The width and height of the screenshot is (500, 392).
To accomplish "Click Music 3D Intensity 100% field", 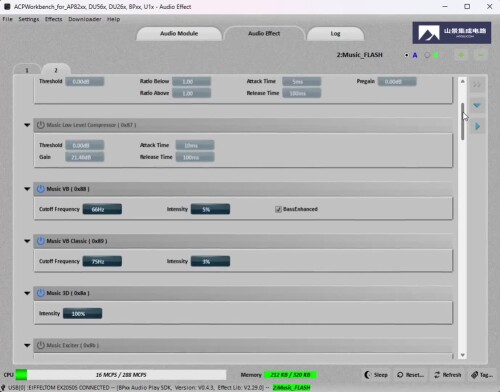I will 82,313.
